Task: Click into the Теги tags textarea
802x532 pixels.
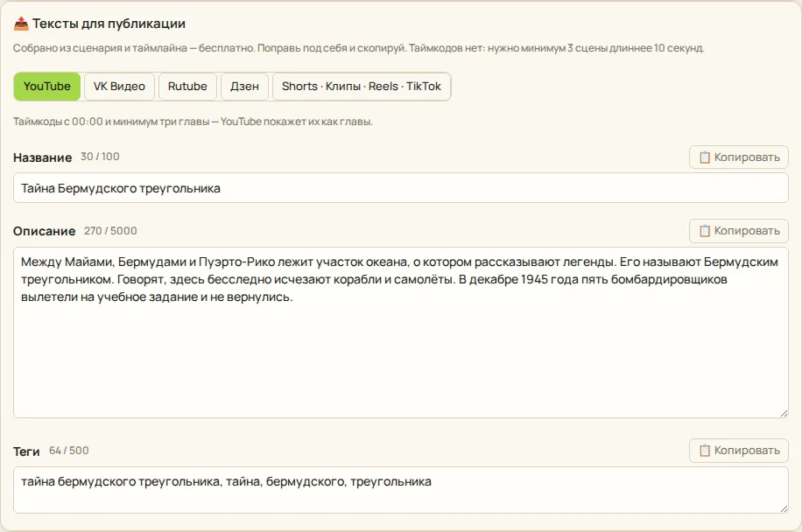Action: [400, 490]
